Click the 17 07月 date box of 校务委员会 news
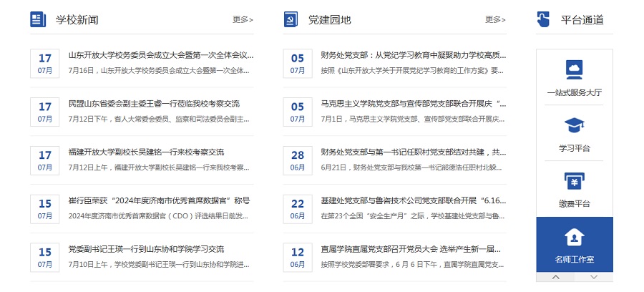The width and height of the screenshot is (644, 292). click(45, 63)
